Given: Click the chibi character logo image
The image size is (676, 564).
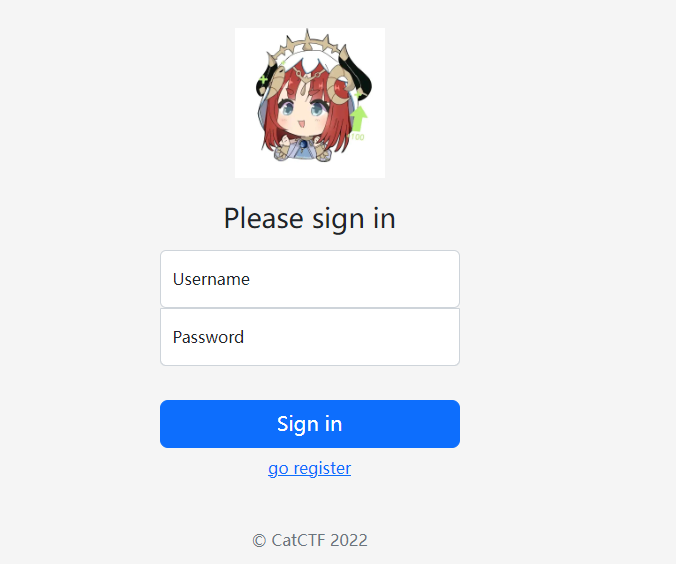Looking at the screenshot, I should point(310,103).
